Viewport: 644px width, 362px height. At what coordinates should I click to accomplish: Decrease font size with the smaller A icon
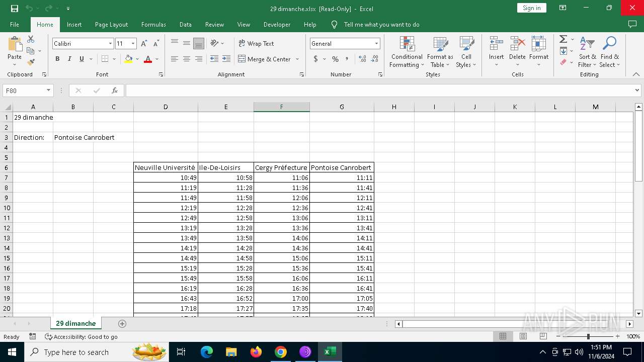click(156, 44)
